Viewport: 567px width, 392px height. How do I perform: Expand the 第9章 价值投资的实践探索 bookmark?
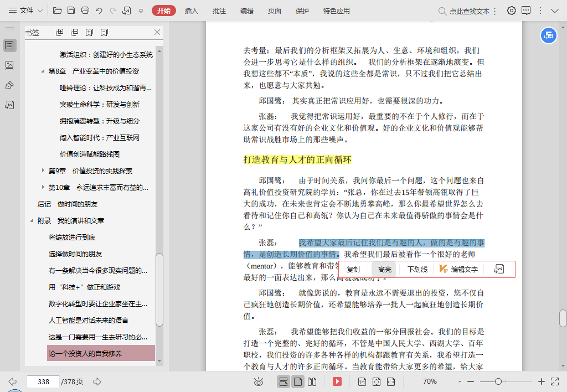[44, 171]
